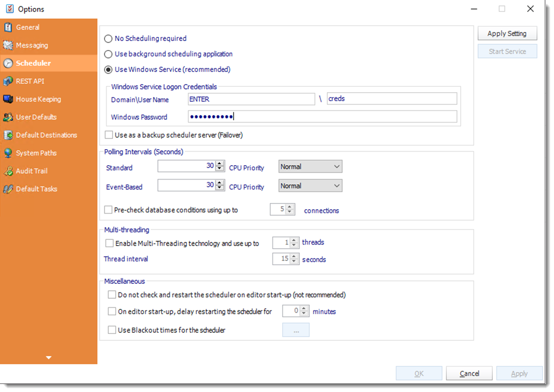Enable backup scheduler server failover

click(x=109, y=135)
